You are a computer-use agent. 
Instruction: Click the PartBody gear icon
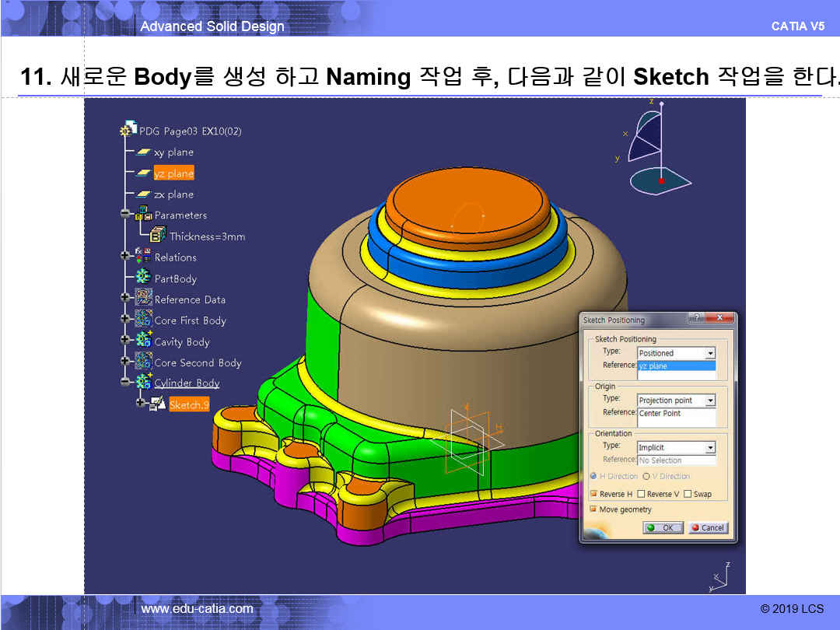click(143, 278)
